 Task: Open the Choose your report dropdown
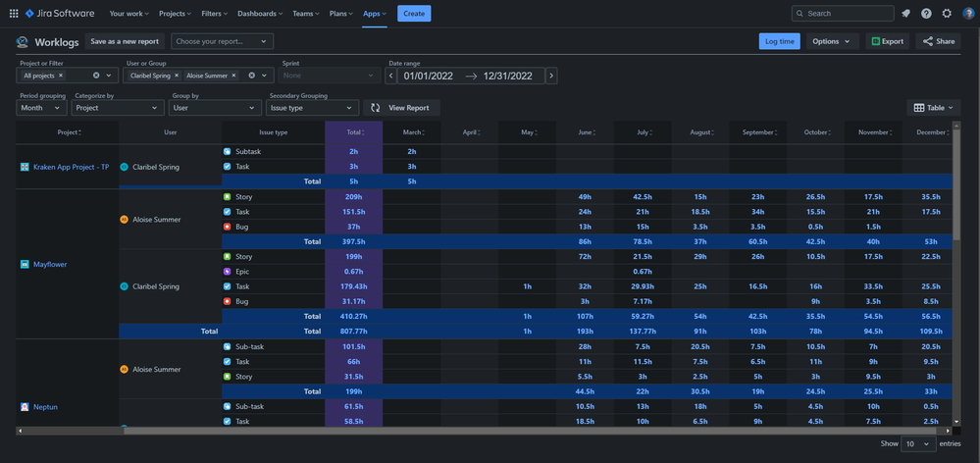[222, 42]
